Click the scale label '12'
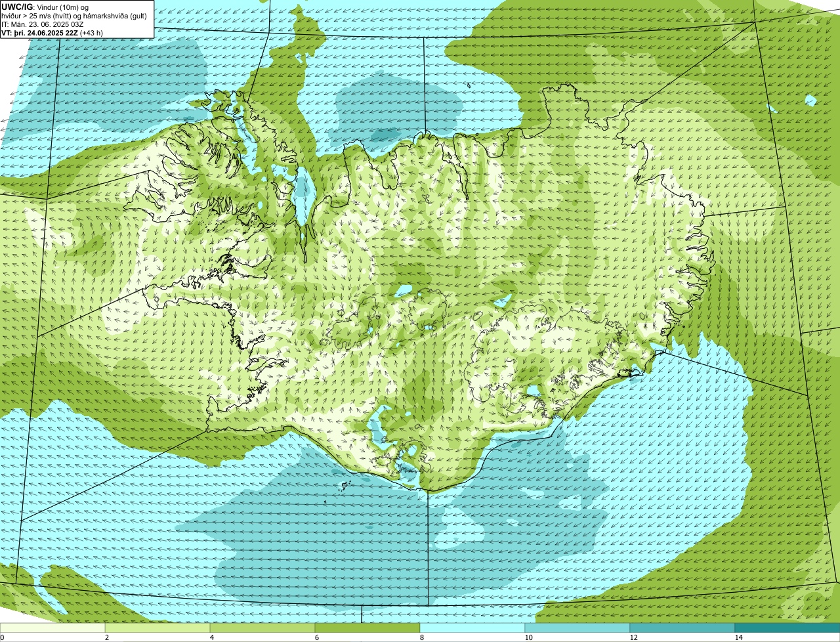This screenshot has height=642, width=840. 633,637
